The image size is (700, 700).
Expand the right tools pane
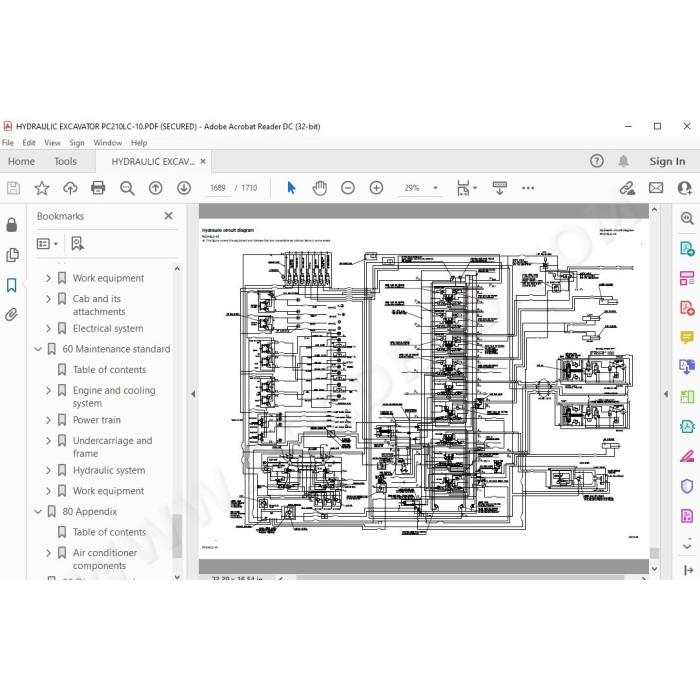click(x=688, y=570)
